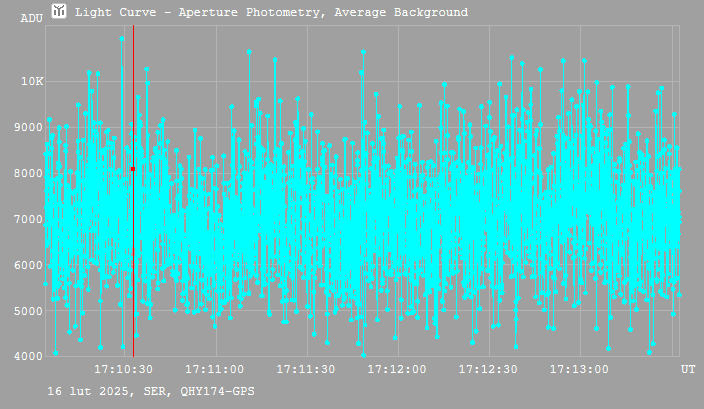Click the '9000' y-axis value
The width and height of the screenshot is (704, 409).
pos(28,128)
